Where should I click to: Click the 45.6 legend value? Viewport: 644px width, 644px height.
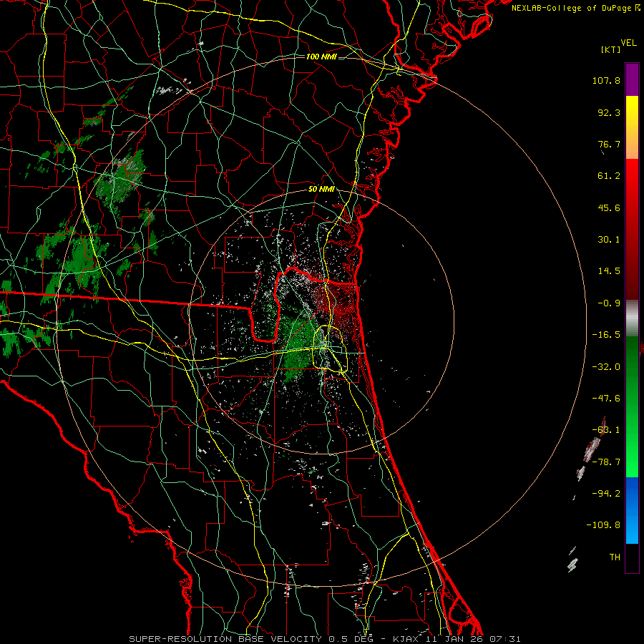pos(609,208)
